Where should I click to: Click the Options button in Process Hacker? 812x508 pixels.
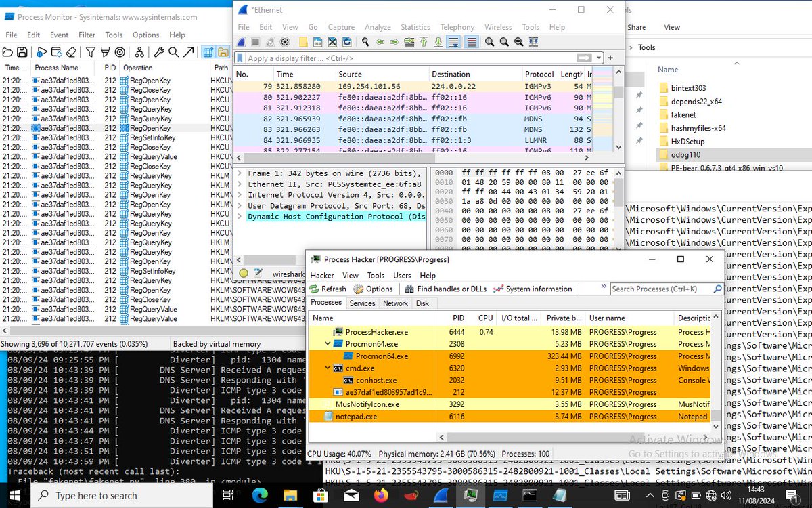click(x=373, y=289)
